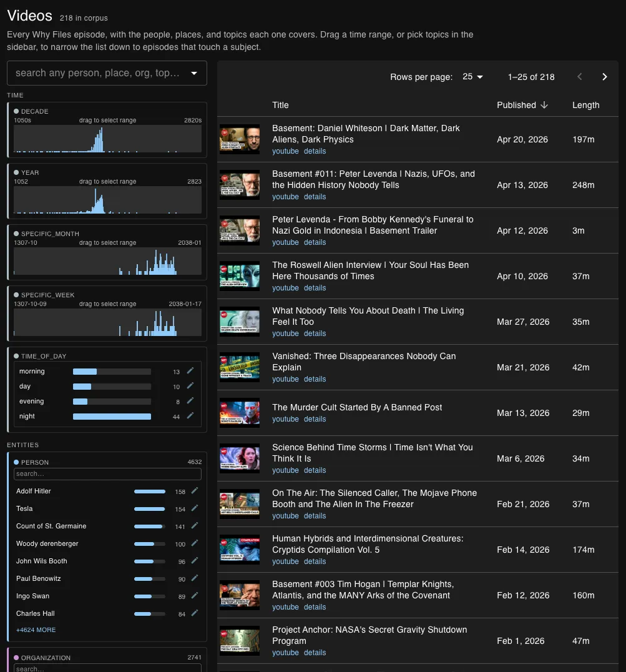Click the On The Air episode thumbnail
The width and height of the screenshot is (626, 672).
click(x=240, y=504)
